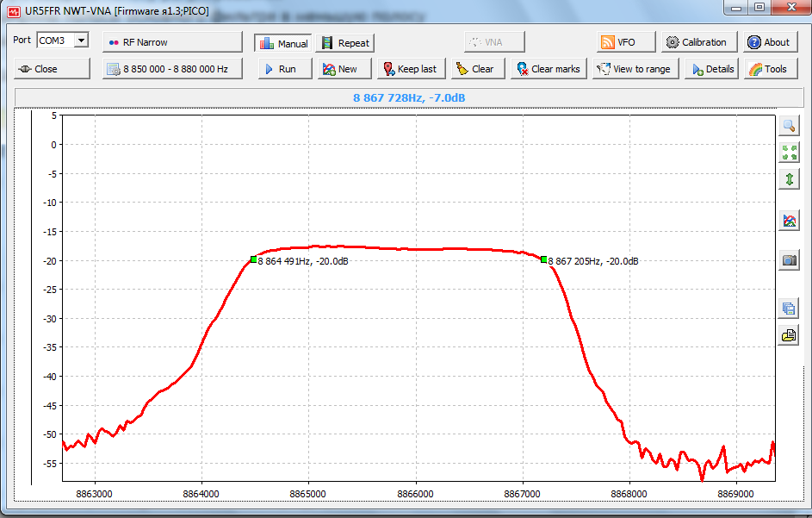Viewport: 812px width, 518px height.
Task: Select the 8 864 491Hz graph marker
Action: (253, 259)
